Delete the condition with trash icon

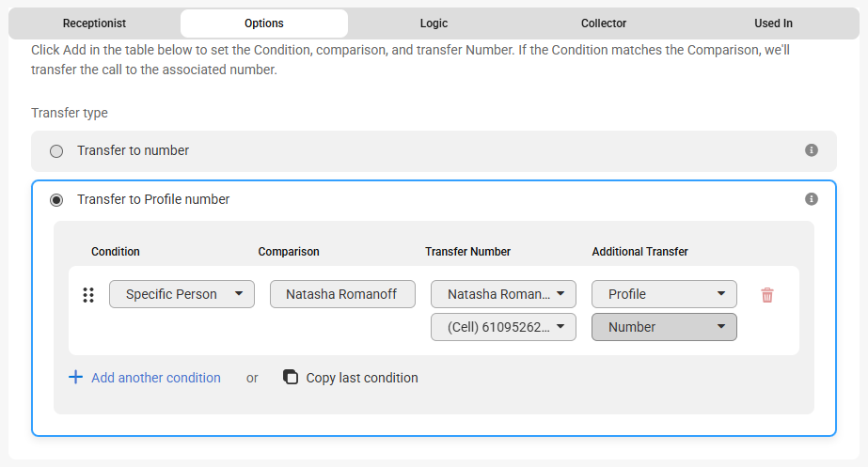[767, 295]
